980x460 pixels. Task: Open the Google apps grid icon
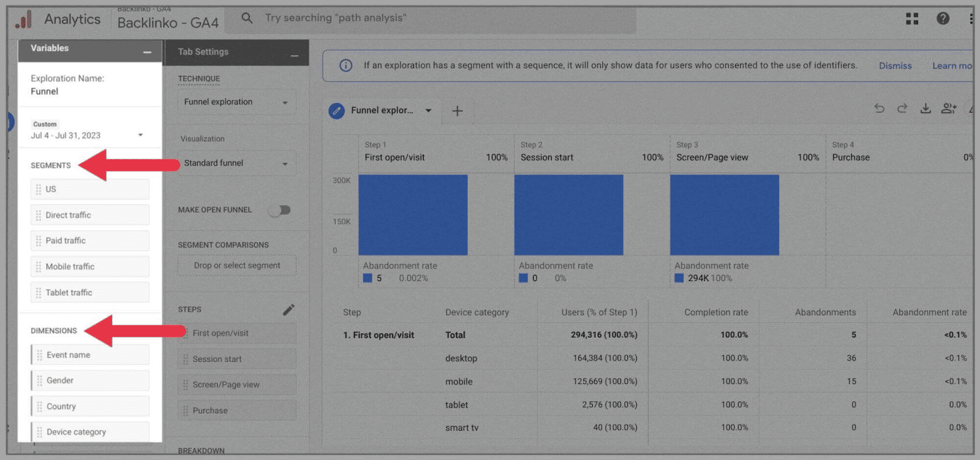point(912,18)
